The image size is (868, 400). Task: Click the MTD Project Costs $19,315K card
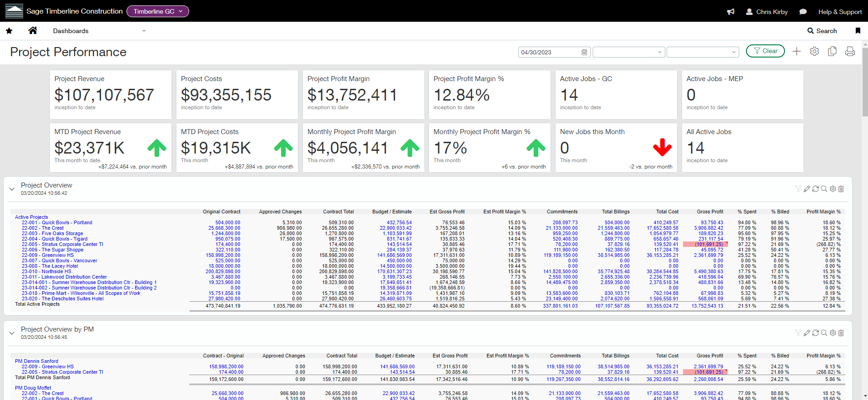237,148
